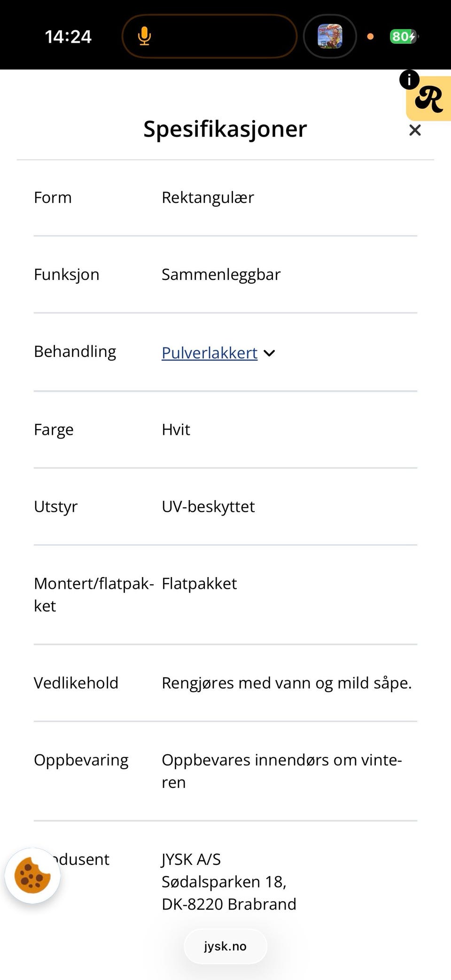Tap the Rektangulær form value
Screen dimensions: 451x980
click(x=208, y=198)
